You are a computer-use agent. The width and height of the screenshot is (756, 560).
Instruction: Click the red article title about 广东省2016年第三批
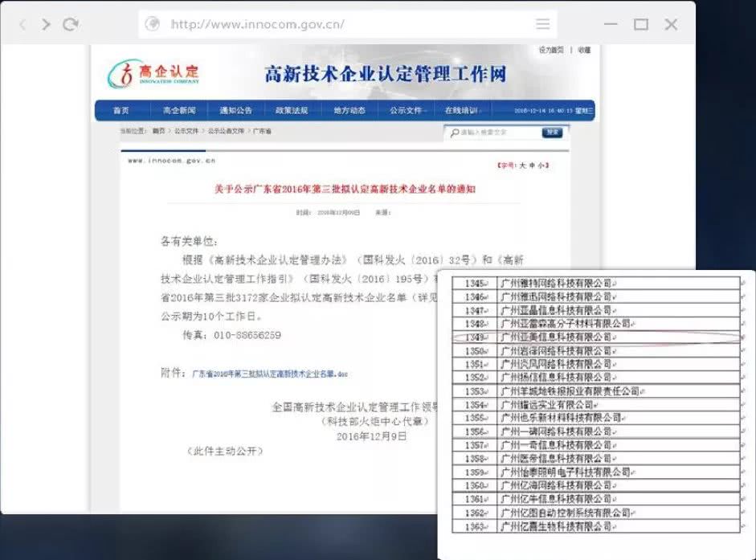click(345, 189)
